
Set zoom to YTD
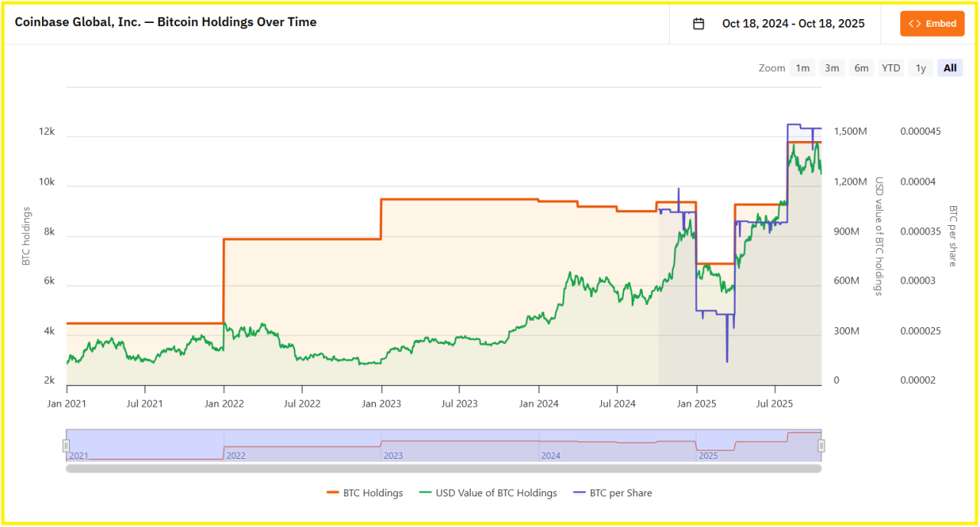(x=890, y=68)
